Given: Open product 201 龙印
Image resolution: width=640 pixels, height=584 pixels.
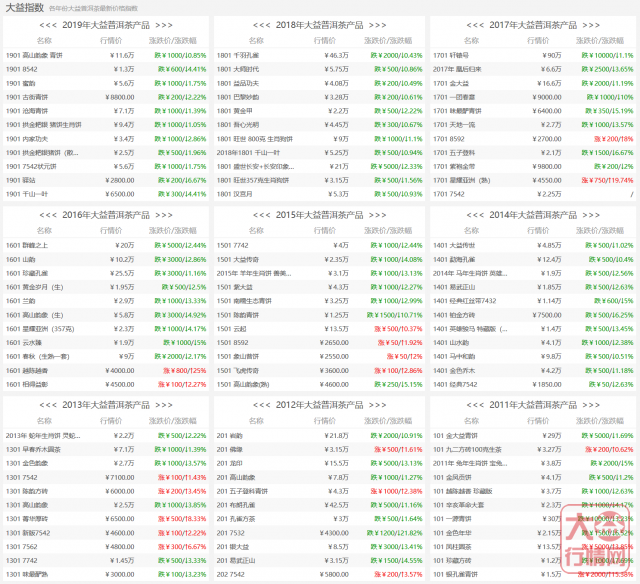Looking at the screenshot, I should point(230,464).
